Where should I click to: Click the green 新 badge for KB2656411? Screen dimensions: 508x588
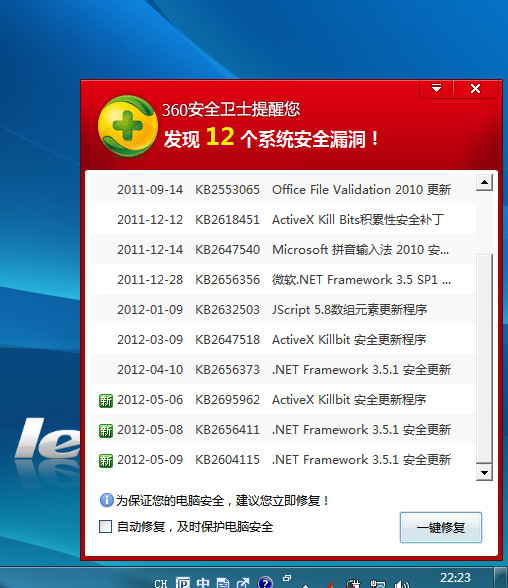[106, 430]
